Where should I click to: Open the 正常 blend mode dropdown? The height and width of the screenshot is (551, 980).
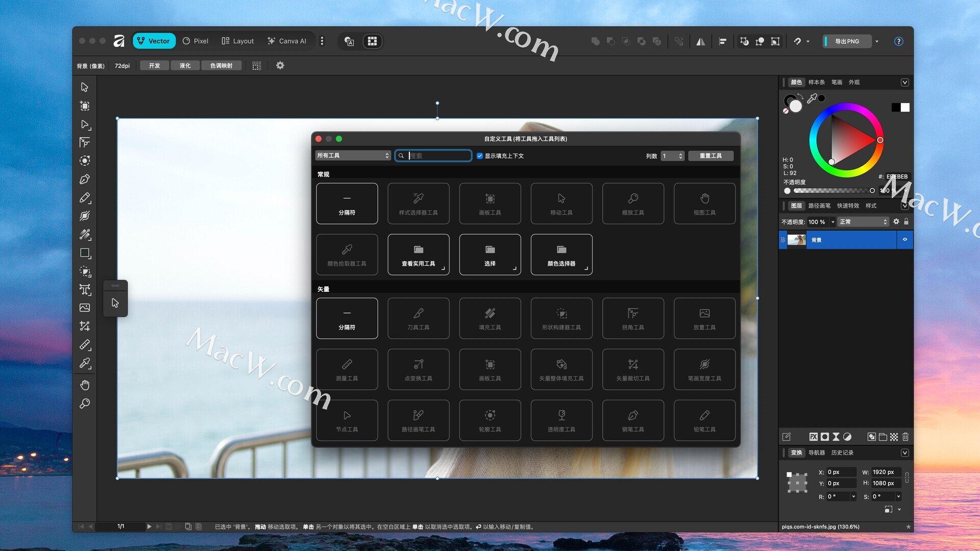pos(863,221)
